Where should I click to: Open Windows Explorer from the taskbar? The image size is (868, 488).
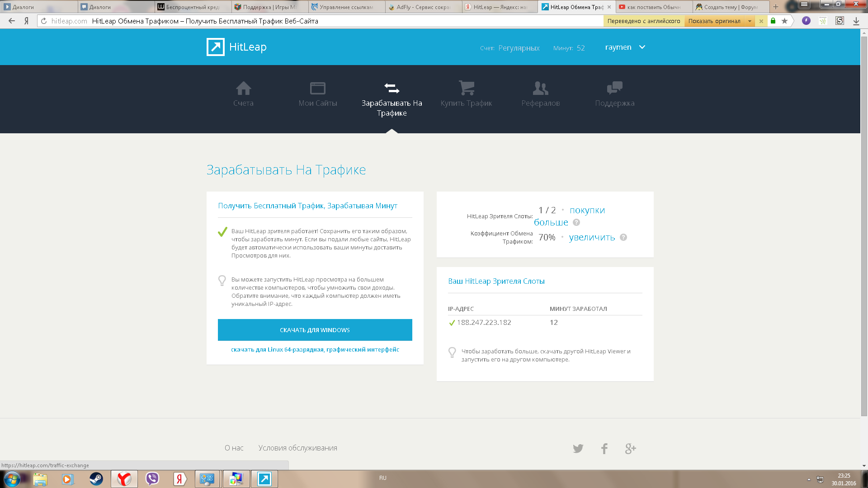coord(40,479)
